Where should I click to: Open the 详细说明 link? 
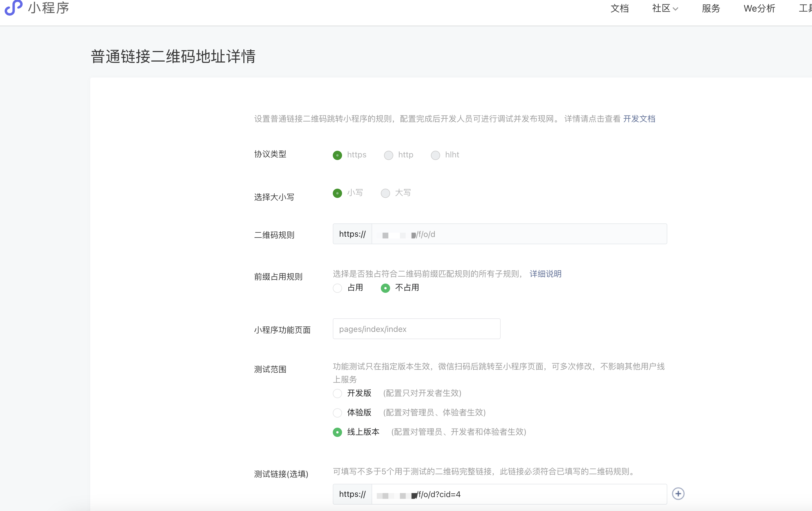pos(545,274)
